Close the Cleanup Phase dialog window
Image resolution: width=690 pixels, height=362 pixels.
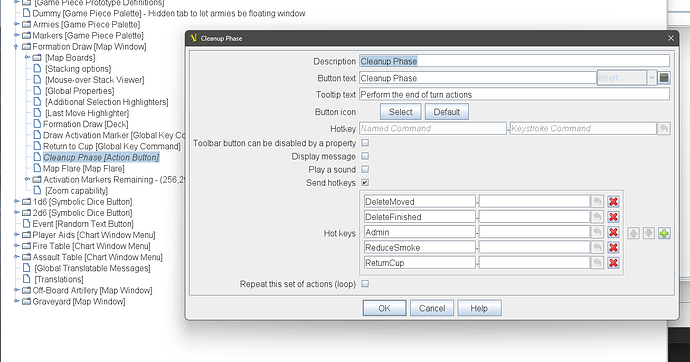[x=671, y=38]
